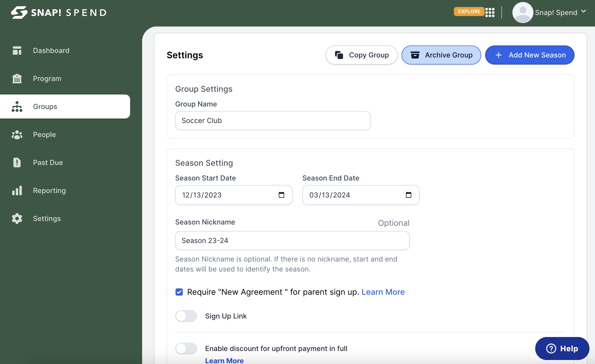Screen dimensions: 595x364
Task: Disable Require New Agreement checkbox
Action: tap(179, 292)
